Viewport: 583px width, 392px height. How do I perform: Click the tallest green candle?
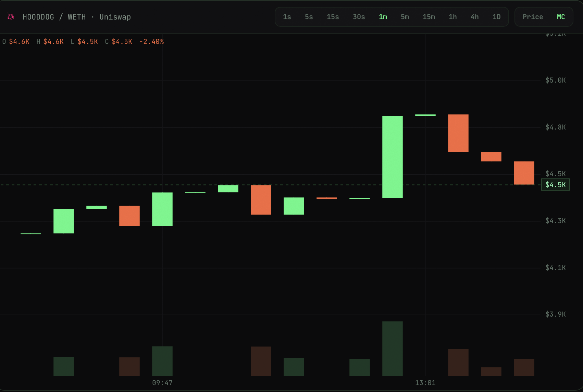point(393,157)
